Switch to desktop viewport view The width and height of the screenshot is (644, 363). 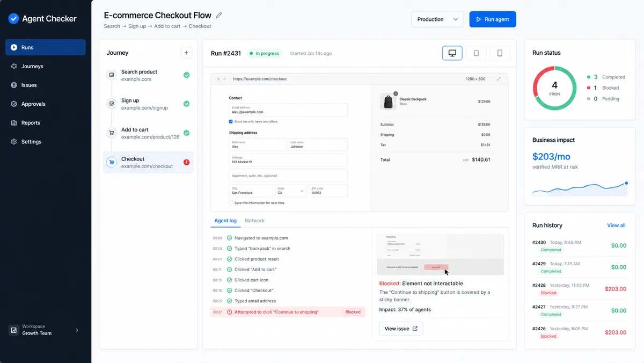coord(452,53)
